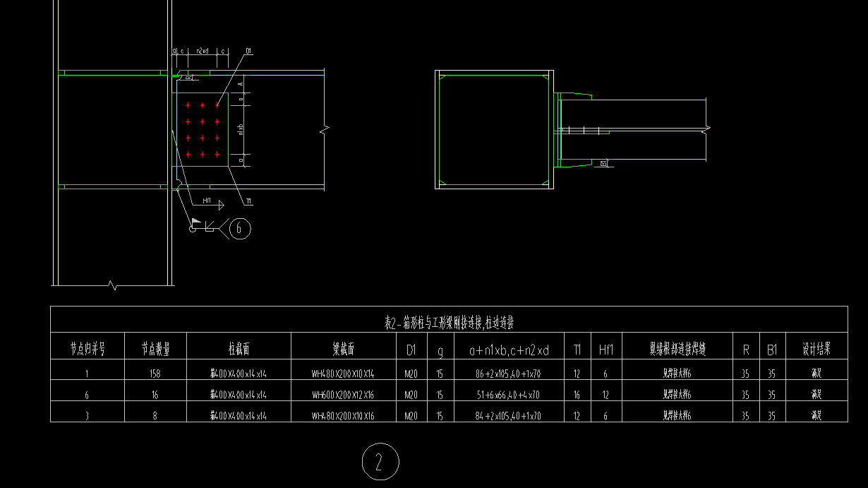868x488 pixels.
Task: Click the 'R' column header
Action: [x=746, y=349]
